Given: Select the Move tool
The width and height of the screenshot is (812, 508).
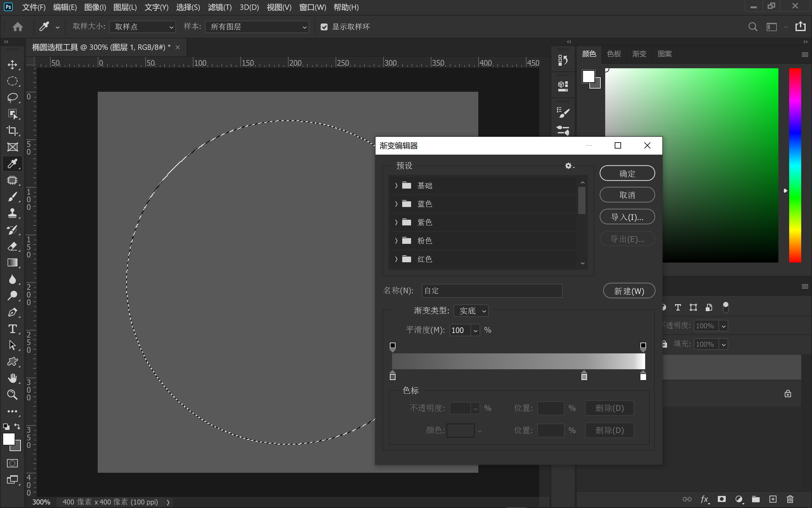Looking at the screenshot, I should [12, 64].
